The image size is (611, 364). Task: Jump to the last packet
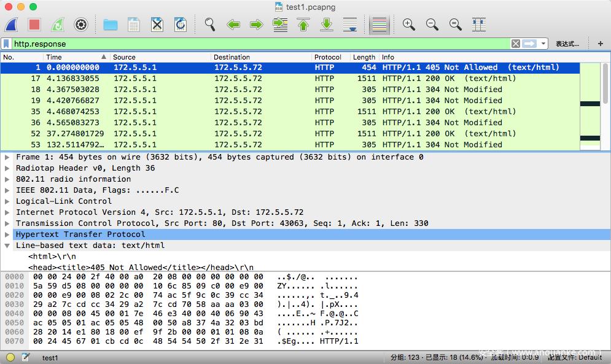327,25
